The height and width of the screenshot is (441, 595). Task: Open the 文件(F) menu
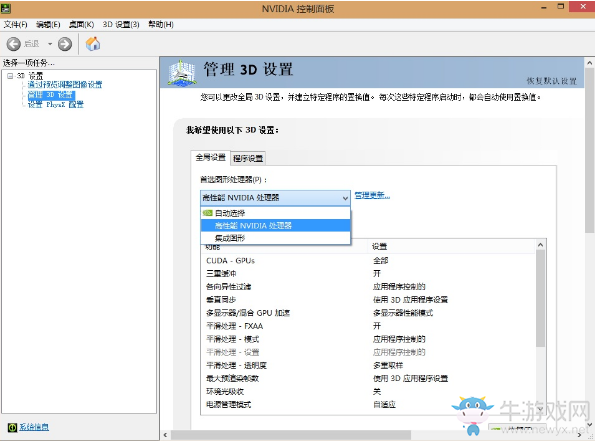[x=16, y=25]
